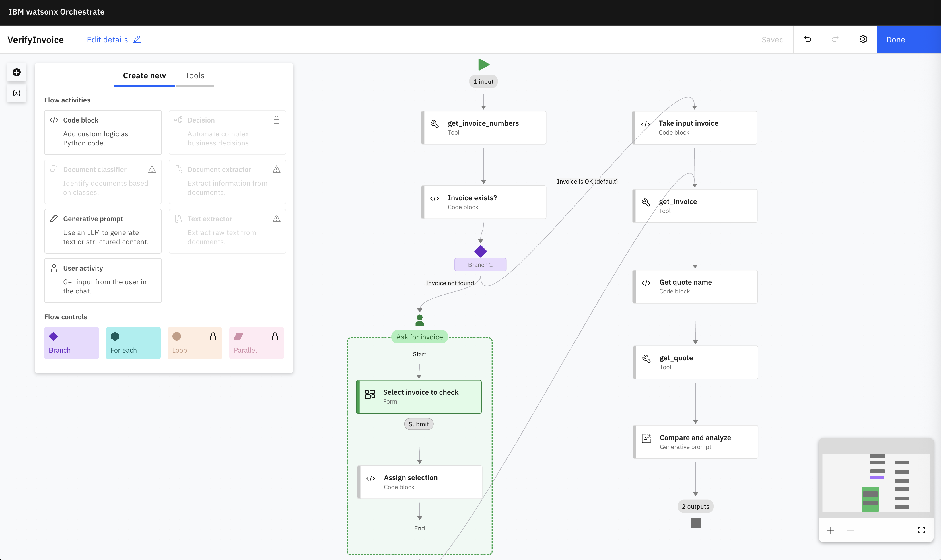Image resolution: width=941 pixels, height=560 pixels.
Task: Open the variables {x} panel icon
Action: pos(17,93)
